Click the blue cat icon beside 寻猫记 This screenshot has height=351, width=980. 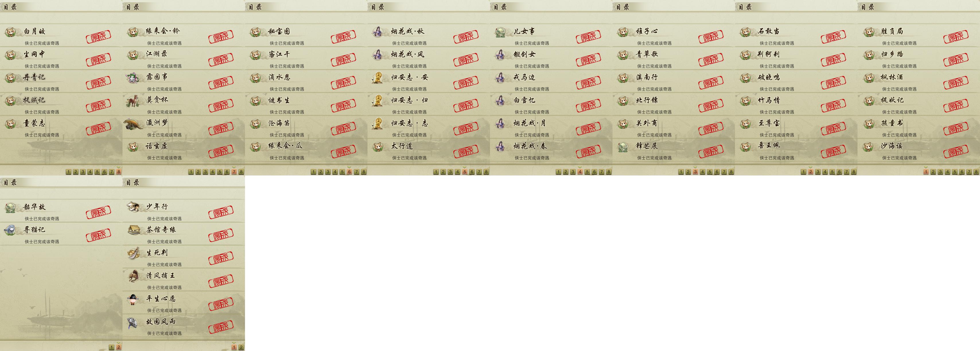[x=10, y=230]
